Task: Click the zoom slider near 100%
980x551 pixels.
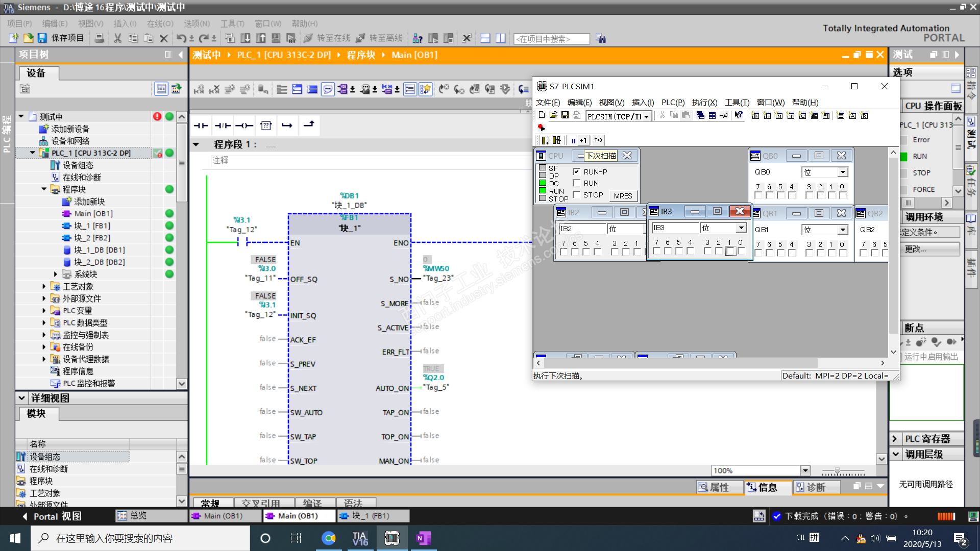Action: click(x=837, y=471)
